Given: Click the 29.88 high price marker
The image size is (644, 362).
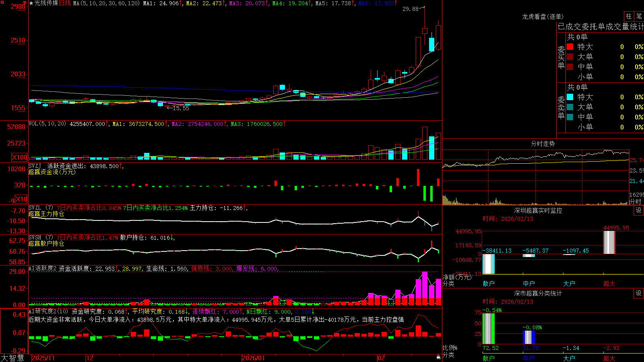Looking at the screenshot, I should coord(411,9).
